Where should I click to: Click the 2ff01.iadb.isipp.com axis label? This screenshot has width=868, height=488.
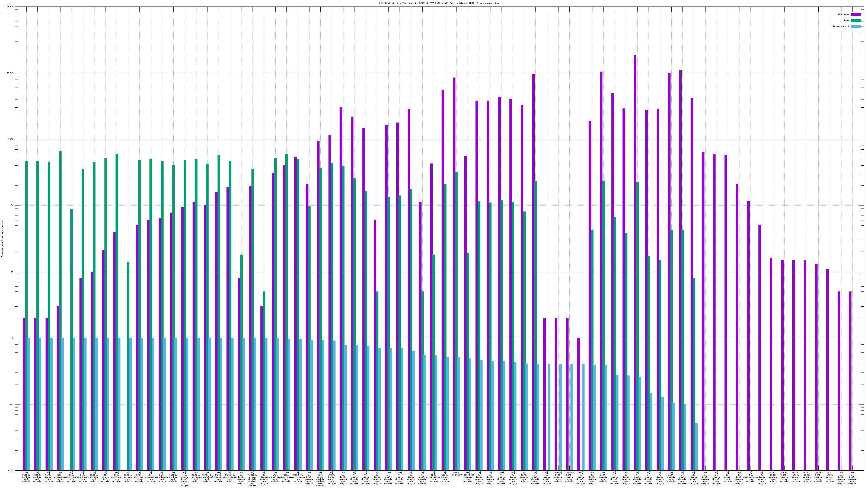(773, 477)
